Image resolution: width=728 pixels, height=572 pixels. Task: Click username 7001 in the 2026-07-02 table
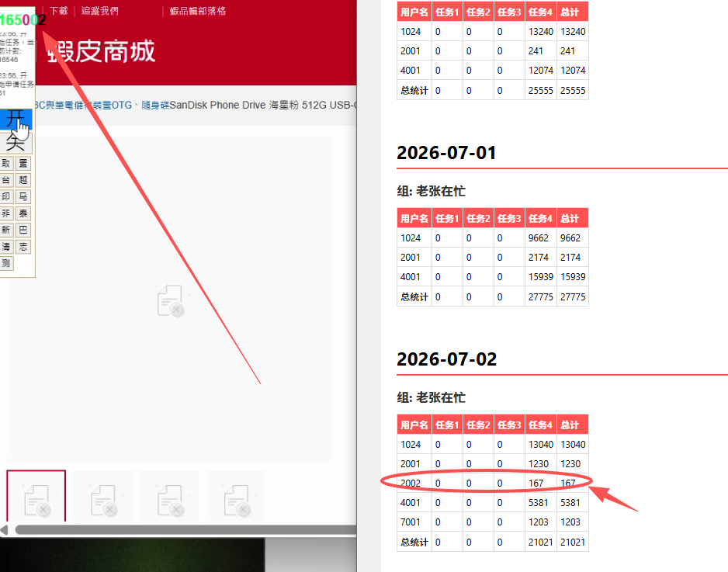pos(411,523)
